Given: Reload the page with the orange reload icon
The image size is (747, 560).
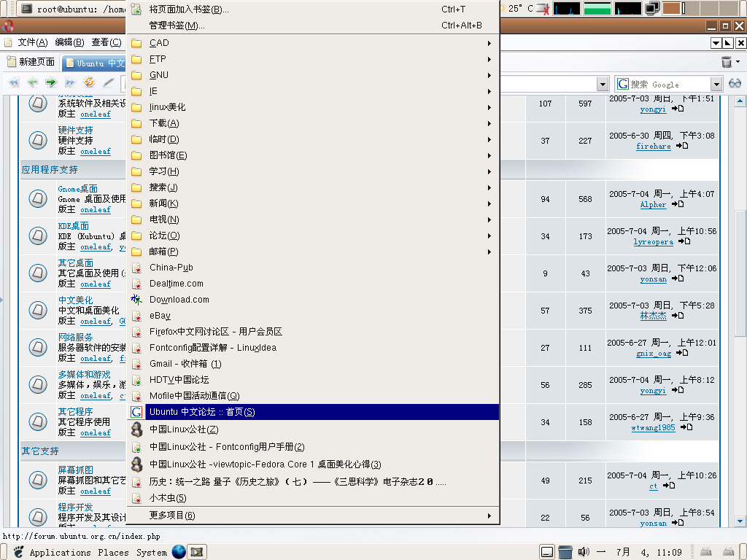Looking at the screenshot, I should tap(89, 82).
